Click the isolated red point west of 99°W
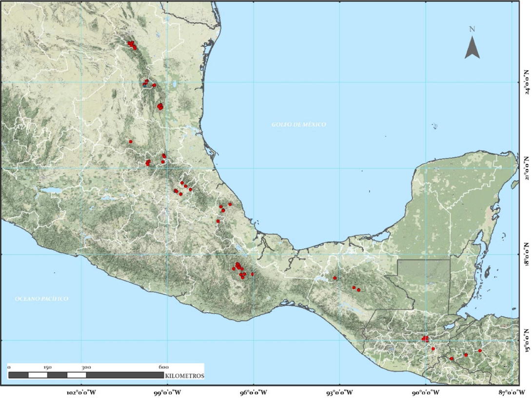Viewport: 532px width, 399px height. point(131,141)
